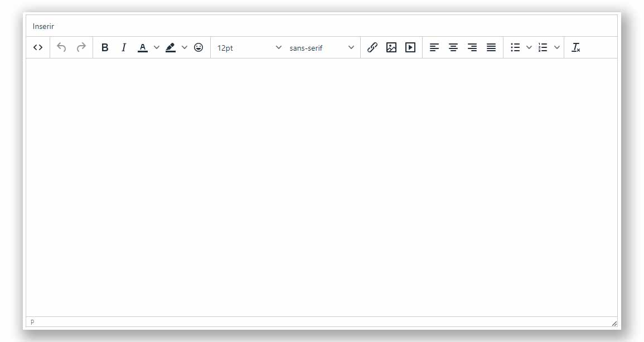Open the emoji picker
Screen dimensions: 644x342
point(198,47)
